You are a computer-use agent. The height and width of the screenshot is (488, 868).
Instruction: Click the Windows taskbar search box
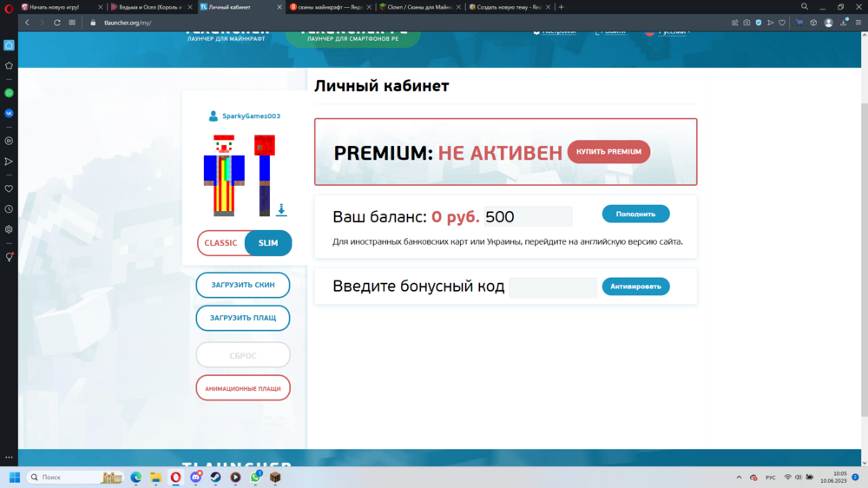[75, 477]
